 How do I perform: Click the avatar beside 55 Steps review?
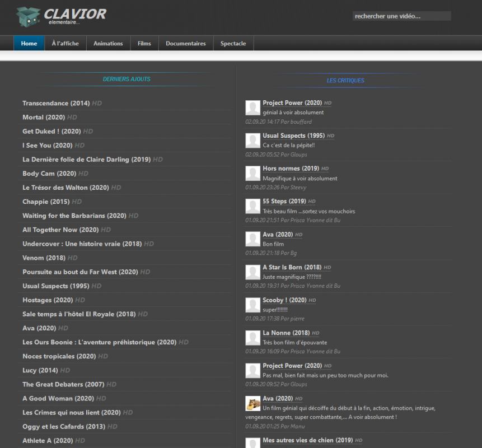click(x=252, y=206)
